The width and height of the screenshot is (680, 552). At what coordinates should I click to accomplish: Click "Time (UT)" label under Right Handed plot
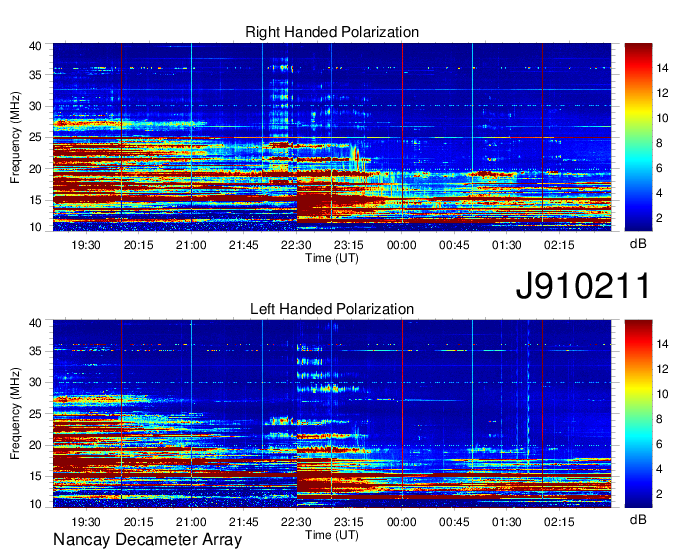pos(332,258)
